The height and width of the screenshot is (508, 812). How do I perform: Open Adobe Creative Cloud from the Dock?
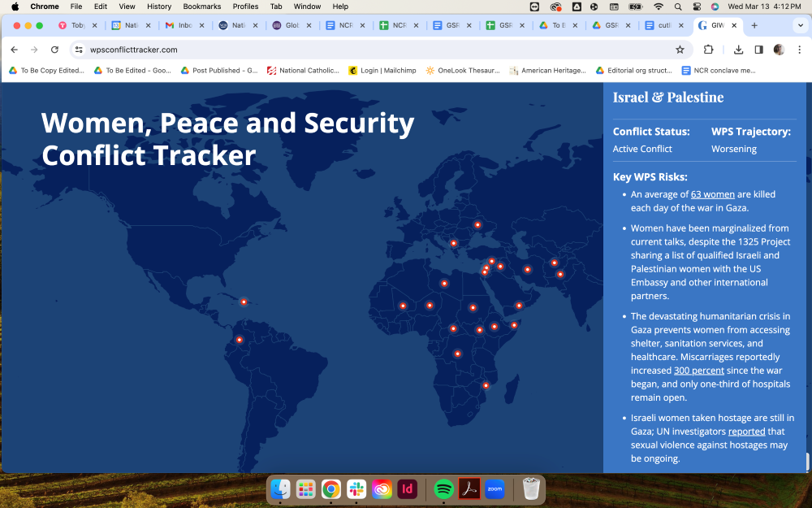coord(382,488)
